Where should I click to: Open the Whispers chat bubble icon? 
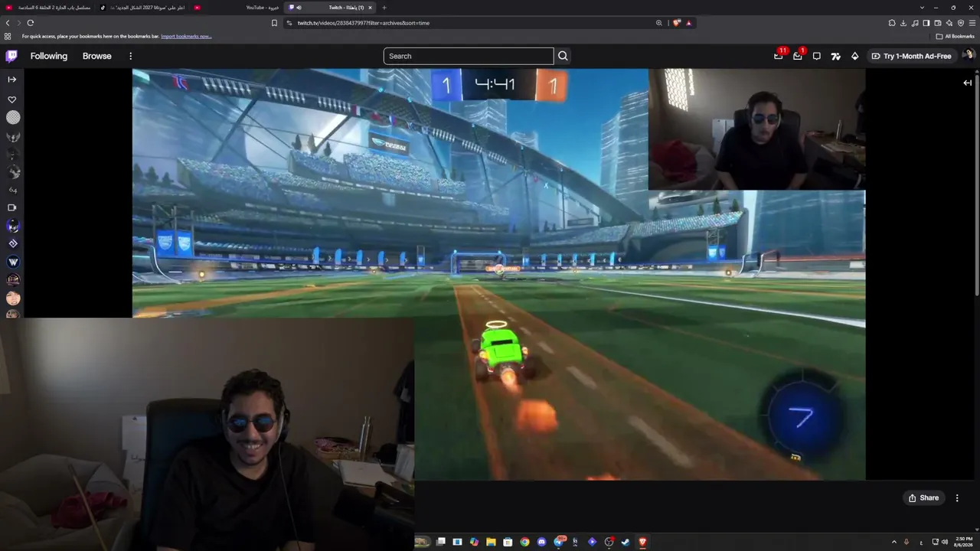point(817,56)
